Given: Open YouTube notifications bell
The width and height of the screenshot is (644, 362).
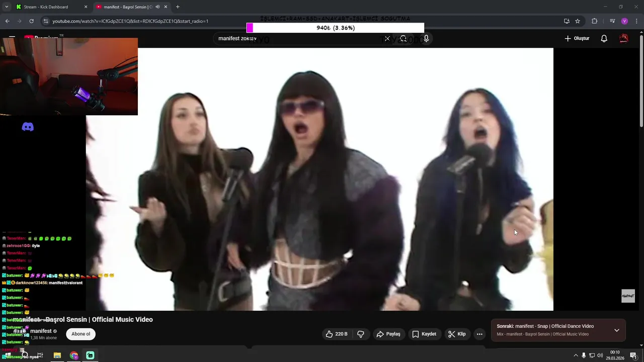Looking at the screenshot, I should [604, 38].
